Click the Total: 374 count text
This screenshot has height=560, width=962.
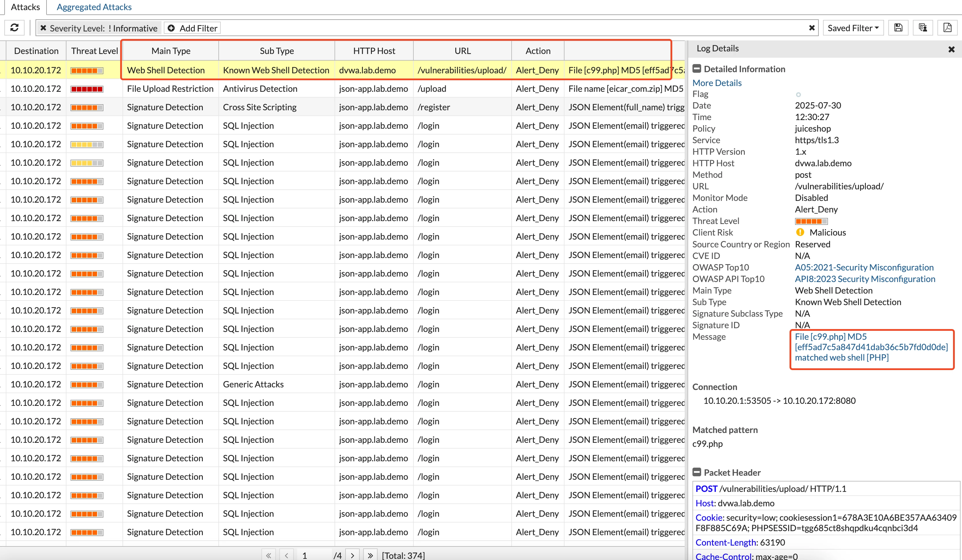(x=403, y=555)
